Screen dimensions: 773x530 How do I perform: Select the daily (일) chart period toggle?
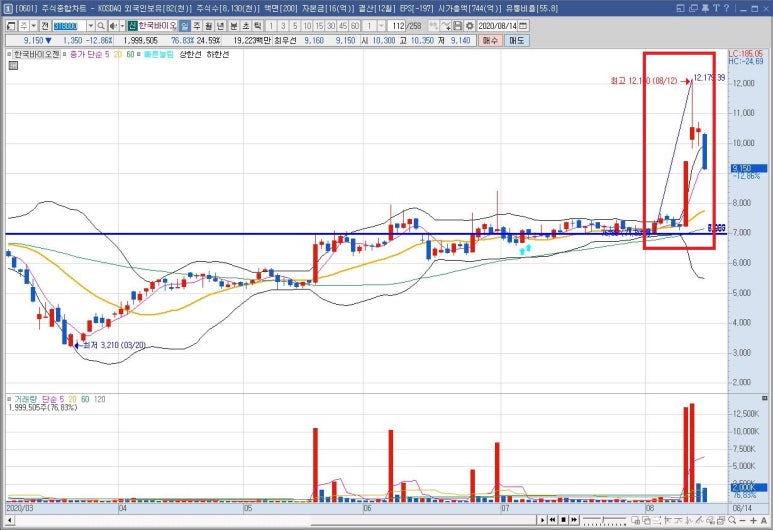coord(185,25)
